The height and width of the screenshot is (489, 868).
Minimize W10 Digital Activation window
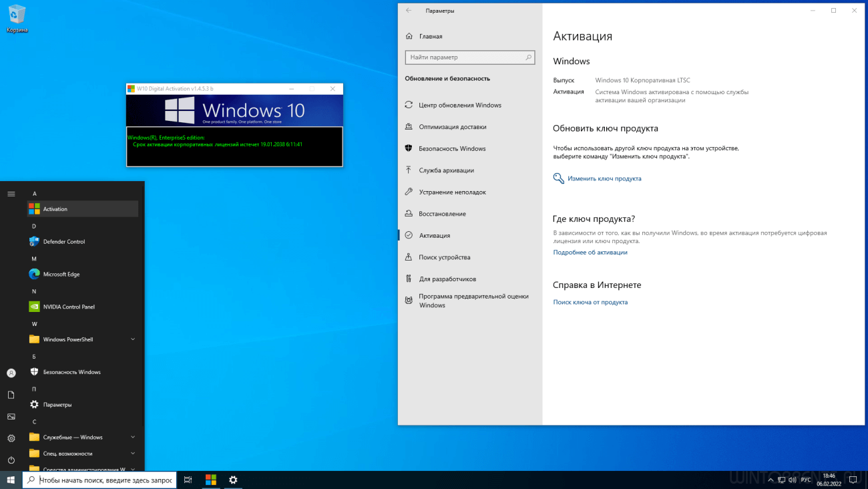[290, 89]
